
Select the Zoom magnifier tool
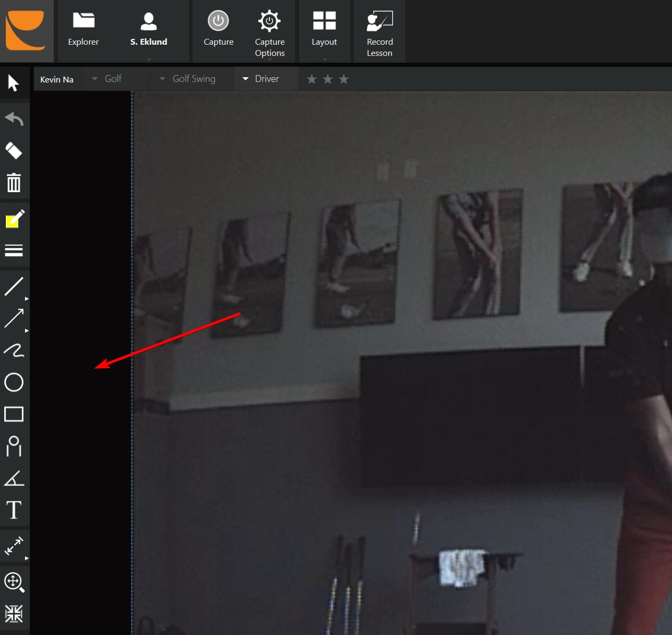click(x=14, y=582)
